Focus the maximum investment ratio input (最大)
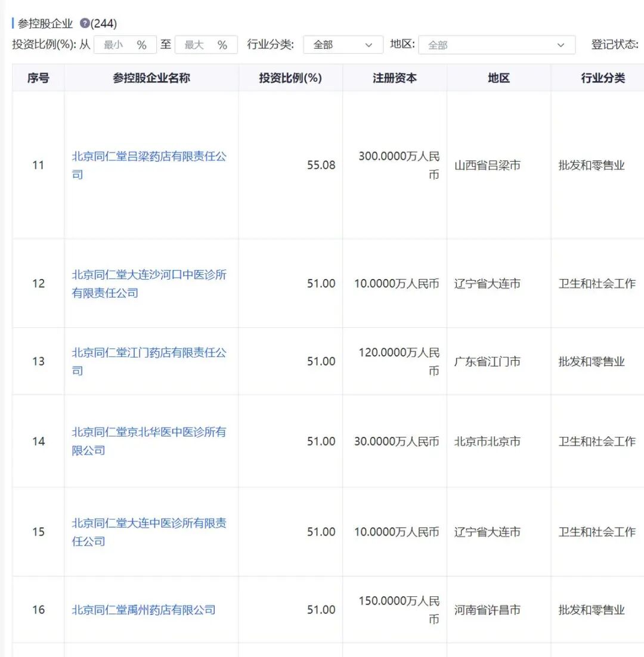Viewport: 644px width, 657px height. point(206,44)
